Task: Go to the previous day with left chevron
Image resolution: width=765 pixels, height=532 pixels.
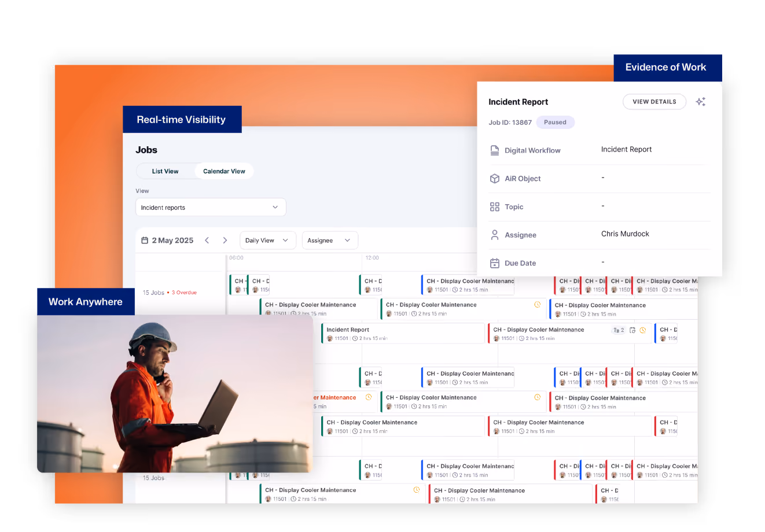Action: [x=207, y=241]
